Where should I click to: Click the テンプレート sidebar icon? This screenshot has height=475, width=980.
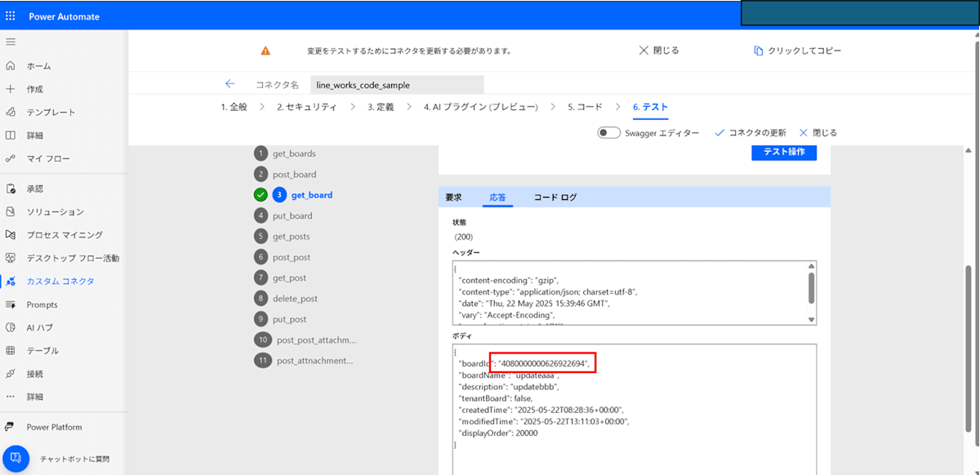10,112
